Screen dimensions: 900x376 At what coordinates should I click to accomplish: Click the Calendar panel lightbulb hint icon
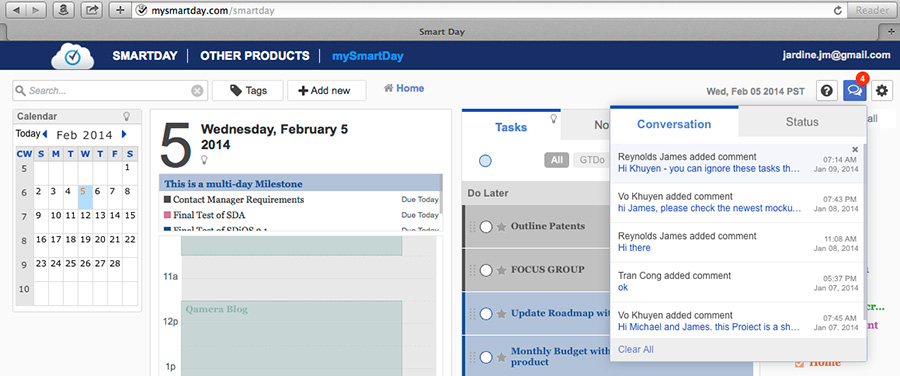click(127, 116)
